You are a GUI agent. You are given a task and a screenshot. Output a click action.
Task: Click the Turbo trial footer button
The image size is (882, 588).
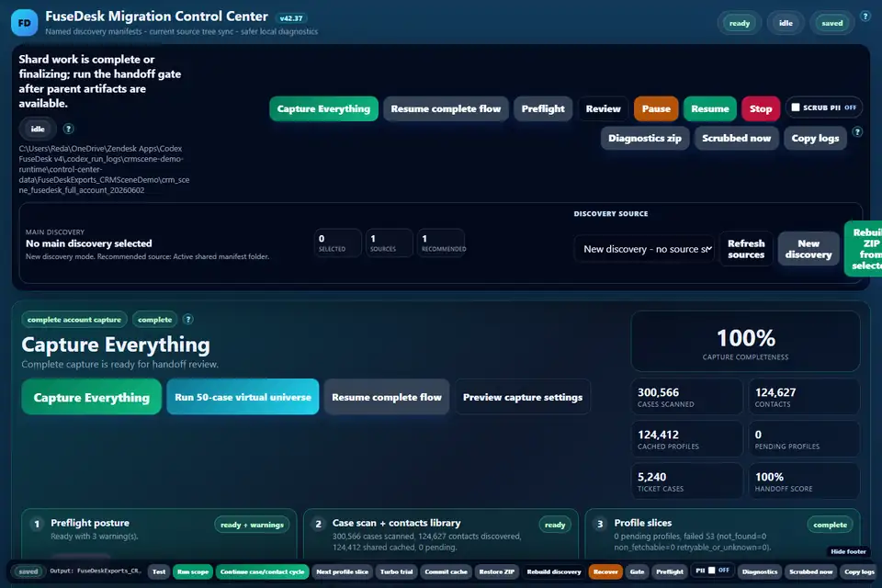pyautogui.click(x=397, y=571)
